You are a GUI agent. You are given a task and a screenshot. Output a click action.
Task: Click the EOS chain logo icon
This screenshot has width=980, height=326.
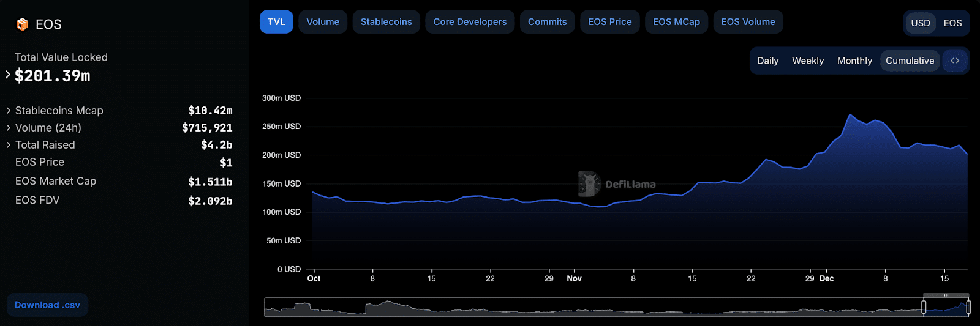pyautogui.click(x=22, y=24)
